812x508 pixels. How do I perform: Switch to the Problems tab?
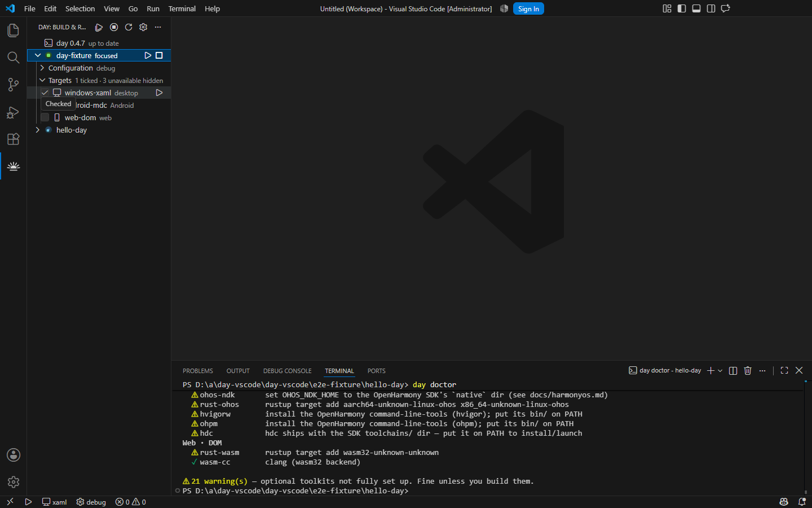(198, 371)
